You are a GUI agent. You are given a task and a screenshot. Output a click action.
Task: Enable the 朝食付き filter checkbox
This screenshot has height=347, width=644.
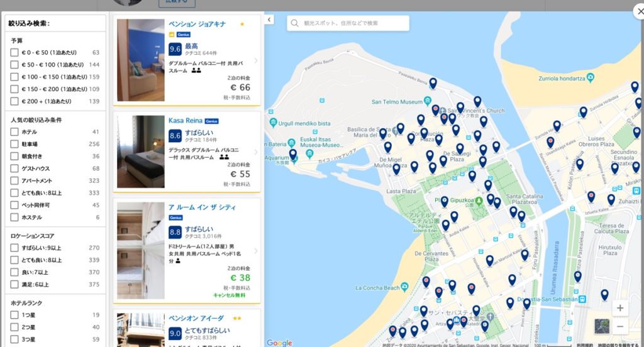tap(14, 157)
